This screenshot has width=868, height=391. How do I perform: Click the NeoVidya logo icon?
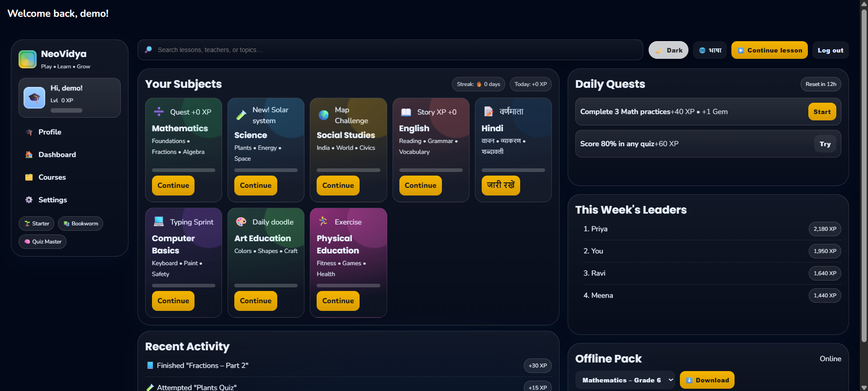pyautogui.click(x=28, y=59)
